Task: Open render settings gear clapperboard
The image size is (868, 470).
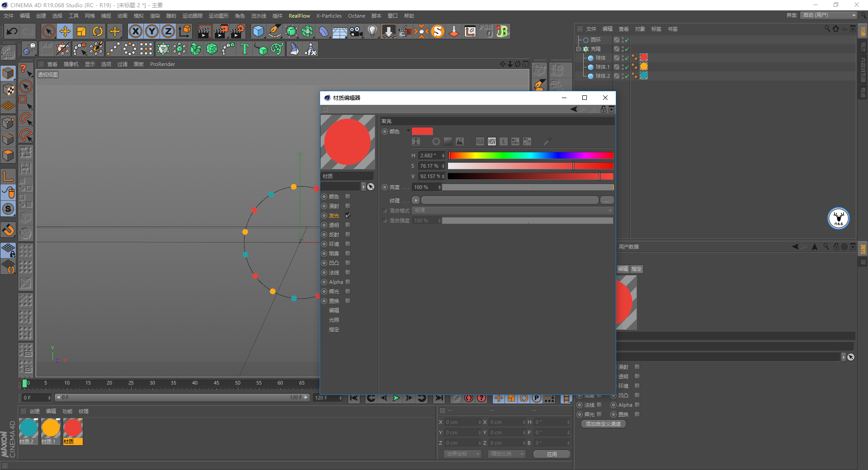Action: tap(237, 31)
